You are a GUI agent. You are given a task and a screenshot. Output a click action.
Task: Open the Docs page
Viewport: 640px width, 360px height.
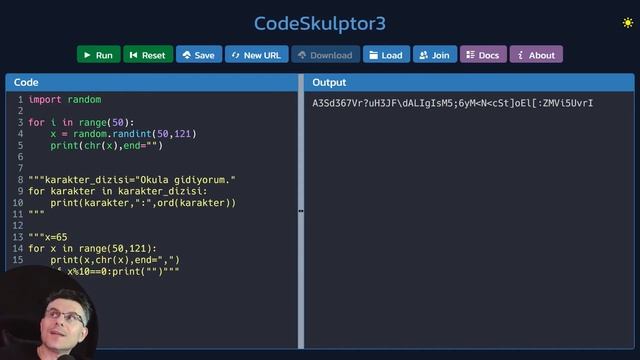(483, 55)
